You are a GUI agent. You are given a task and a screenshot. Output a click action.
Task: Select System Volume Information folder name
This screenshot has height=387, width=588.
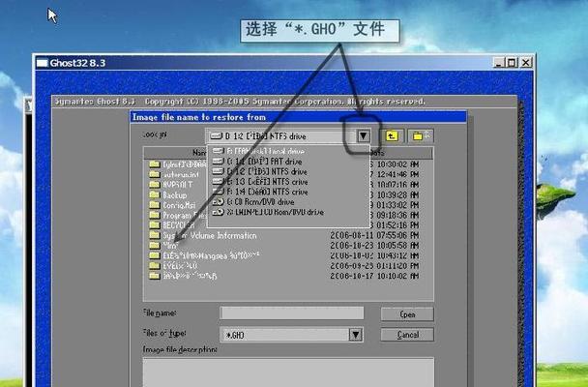[x=210, y=235]
